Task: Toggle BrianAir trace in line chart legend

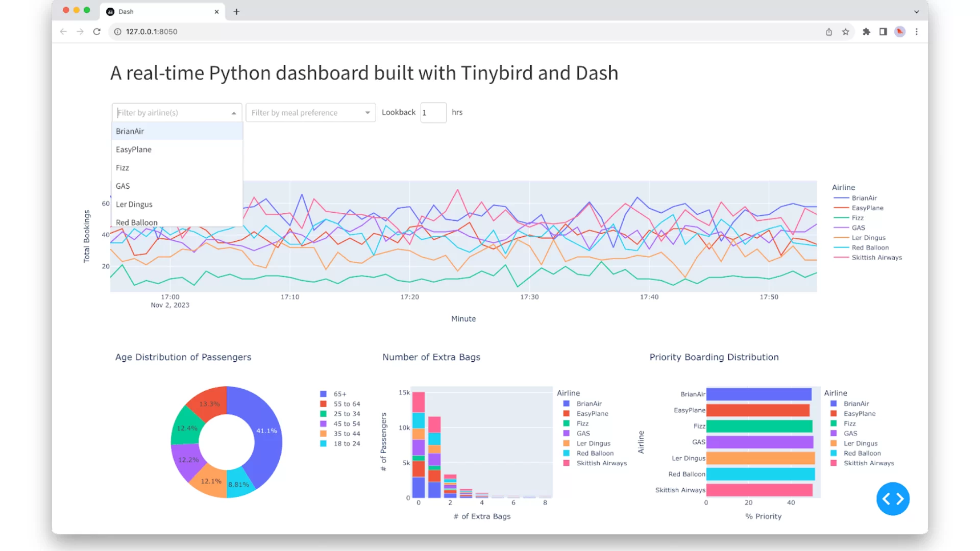Action: 864,198
